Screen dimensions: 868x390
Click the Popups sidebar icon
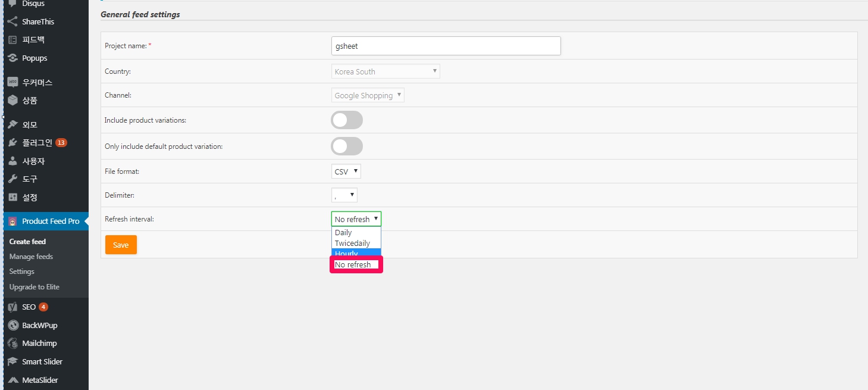pyautogui.click(x=12, y=58)
